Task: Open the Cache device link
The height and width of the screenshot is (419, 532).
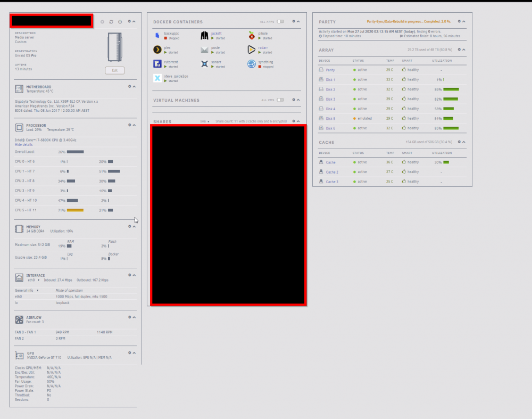Action: tap(330, 162)
